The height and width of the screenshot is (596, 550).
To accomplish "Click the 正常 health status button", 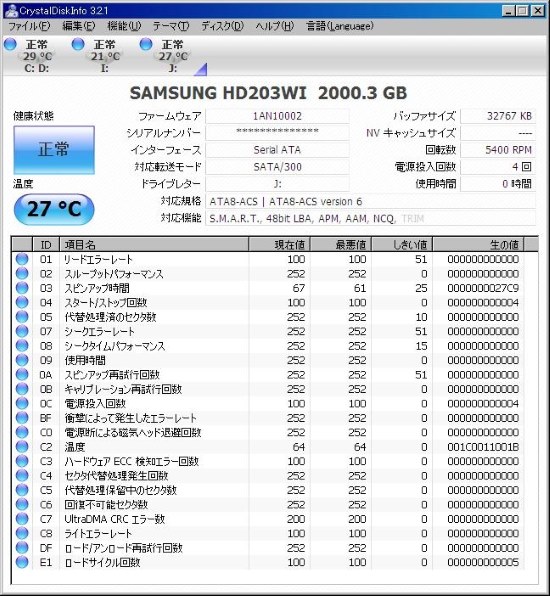I will coord(54,150).
